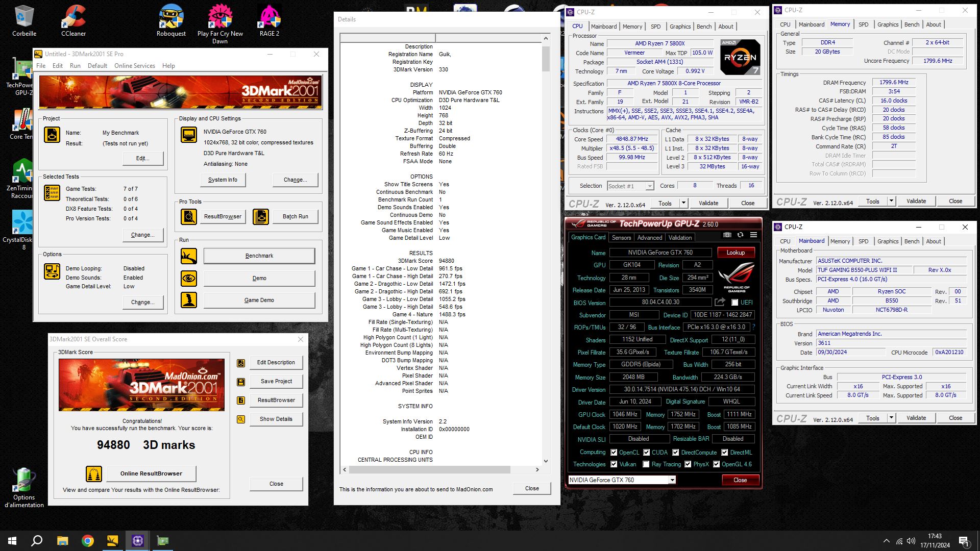Open Play Far Cry New Dawn shortcut

pyautogui.click(x=220, y=24)
